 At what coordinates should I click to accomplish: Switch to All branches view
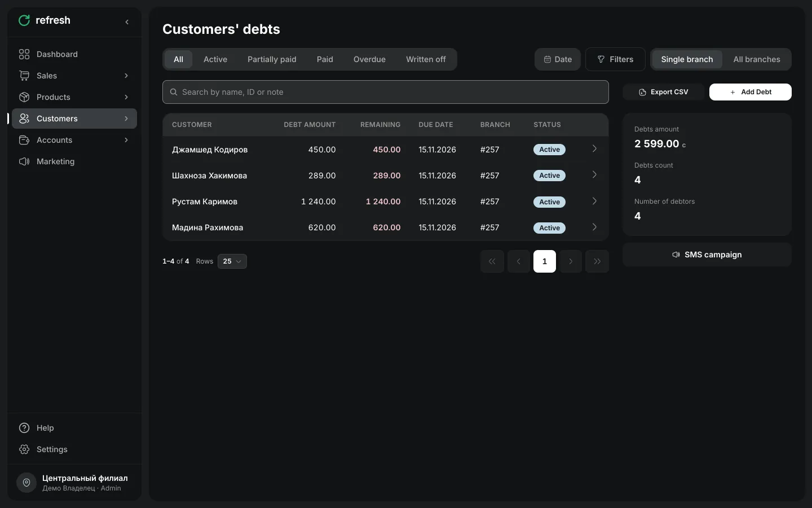tap(757, 59)
